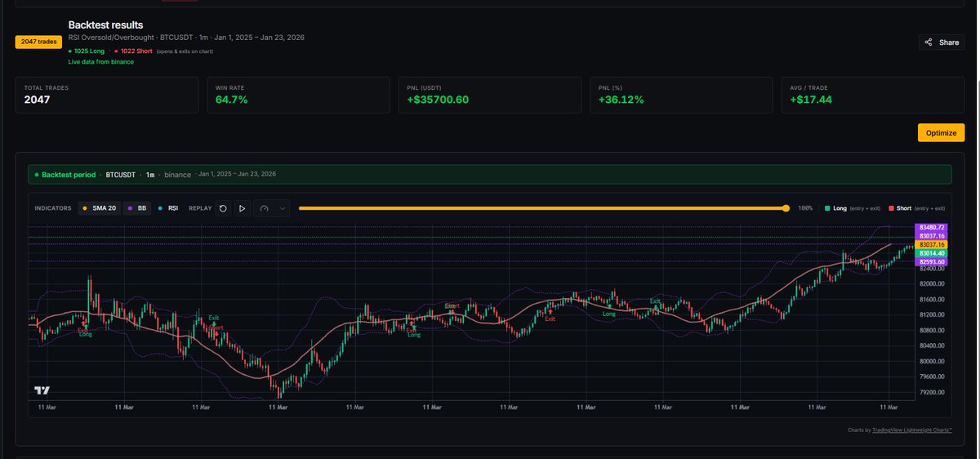Click the Long legend green square
980x459 pixels.
click(x=827, y=208)
